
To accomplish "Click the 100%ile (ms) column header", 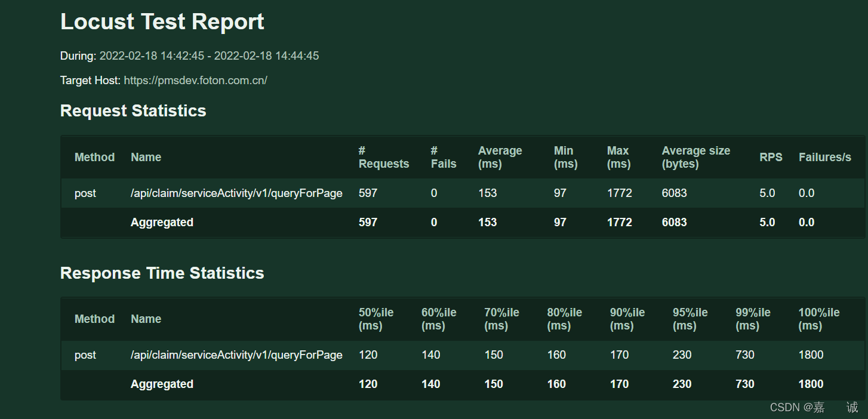I will tap(819, 319).
